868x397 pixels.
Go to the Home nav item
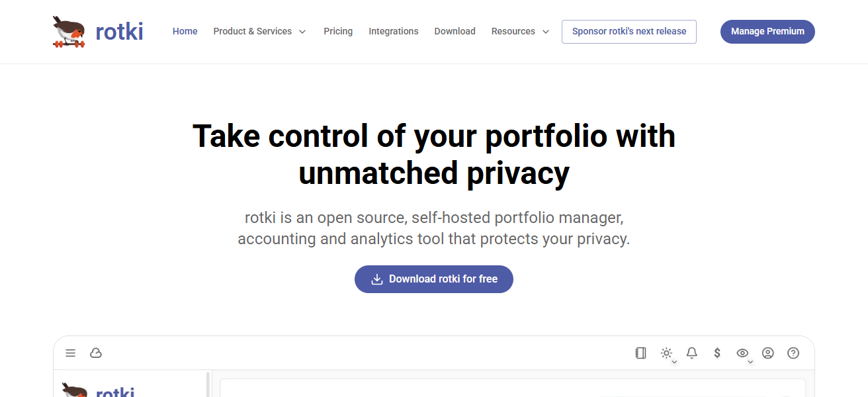[185, 31]
